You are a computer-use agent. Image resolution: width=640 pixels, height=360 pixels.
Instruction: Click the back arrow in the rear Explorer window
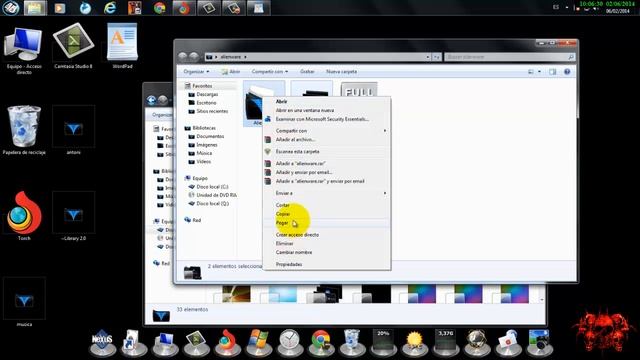point(151,100)
